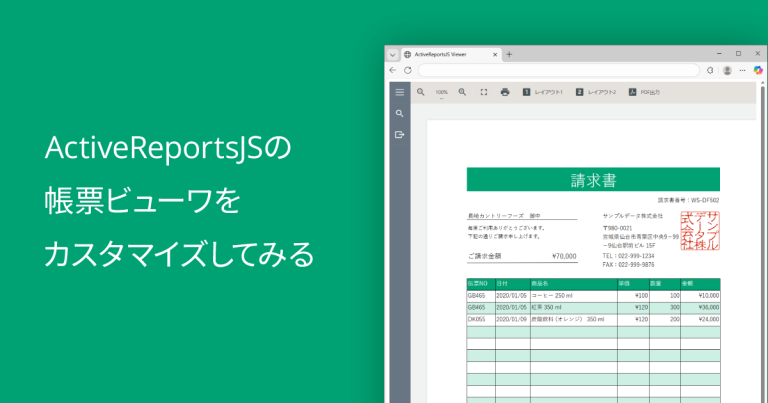Open the Copilot sidebar icon
The width and height of the screenshot is (768, 403).
758,70
